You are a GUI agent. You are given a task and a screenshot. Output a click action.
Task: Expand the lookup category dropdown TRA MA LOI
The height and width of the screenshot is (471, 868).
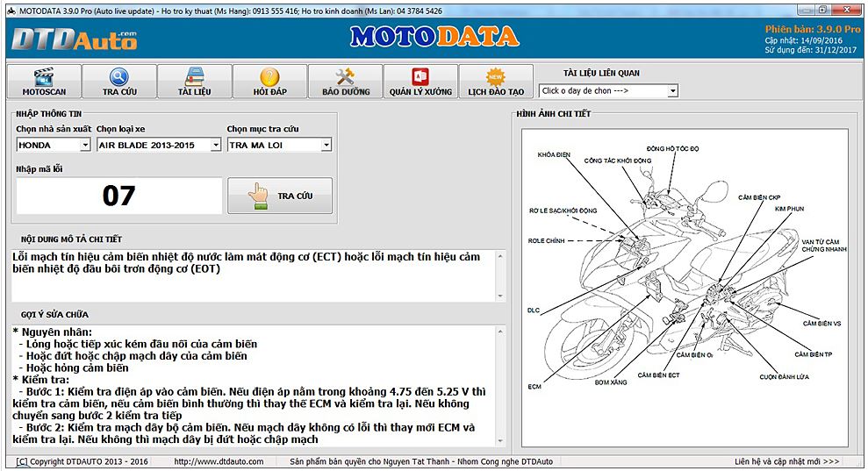(x=326, y=145)
